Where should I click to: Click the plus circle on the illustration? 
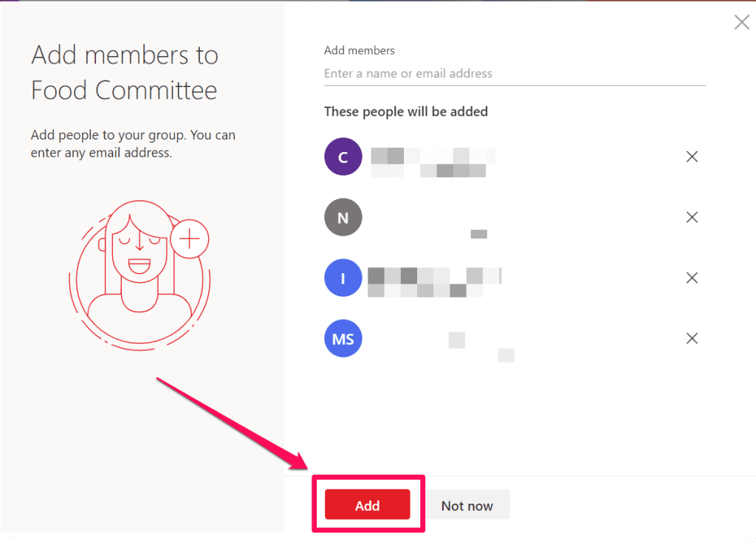coord(190,238)
